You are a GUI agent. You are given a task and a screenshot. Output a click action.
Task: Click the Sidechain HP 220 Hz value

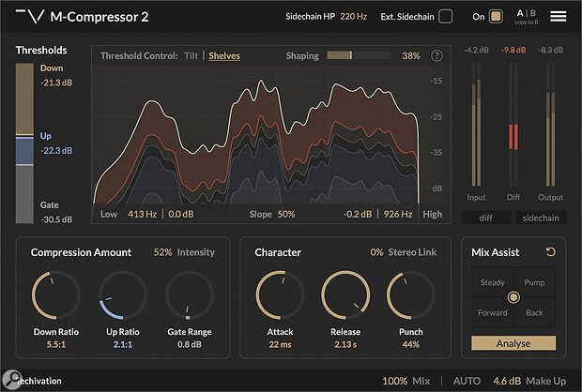point(353,16)
